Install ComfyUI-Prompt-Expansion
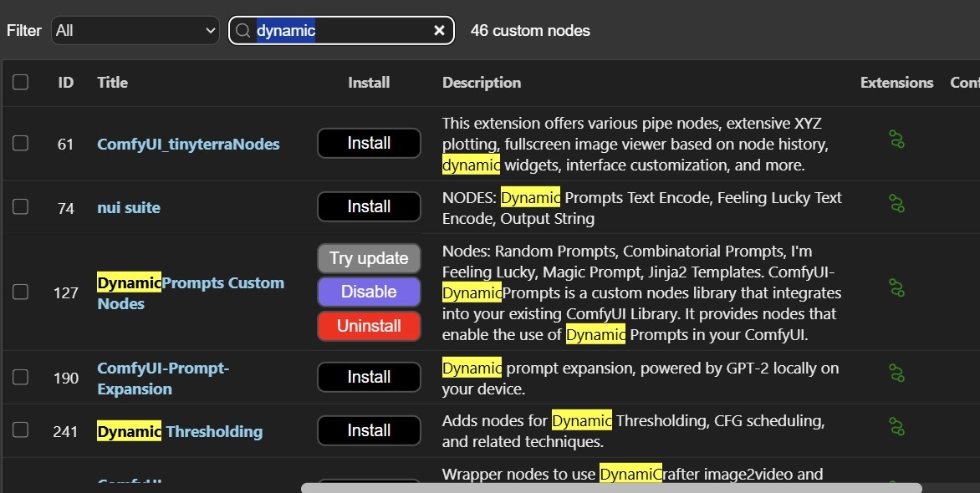 click(369, 377)
